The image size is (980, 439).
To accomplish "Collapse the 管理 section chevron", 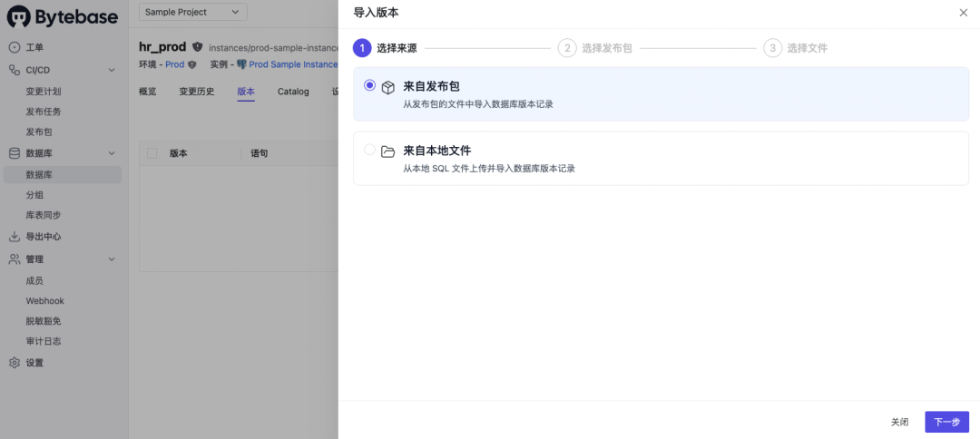I will [x=112, y=259].
